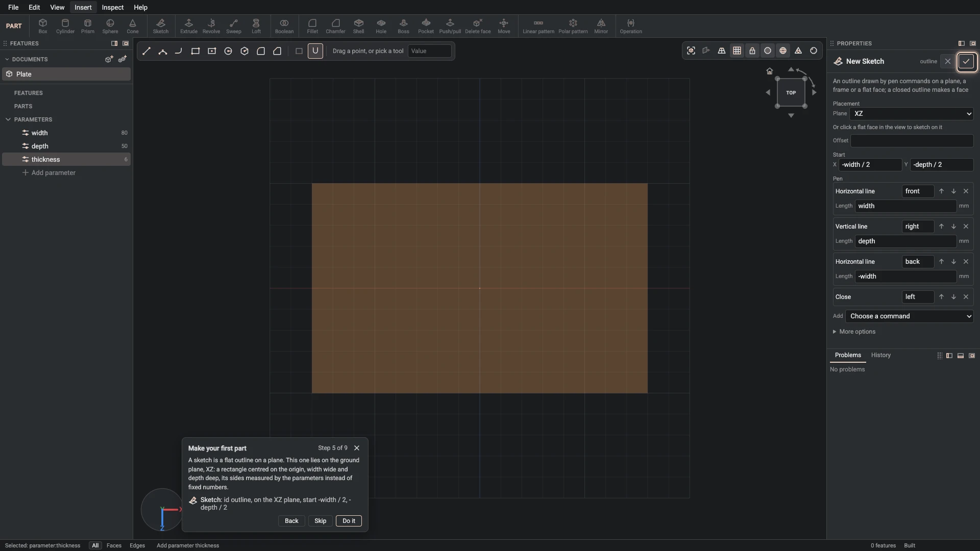980x551 pixels.
Task: Toggle the snap magnet button in sketch toolbar
Action: click(x=315, y=51)
